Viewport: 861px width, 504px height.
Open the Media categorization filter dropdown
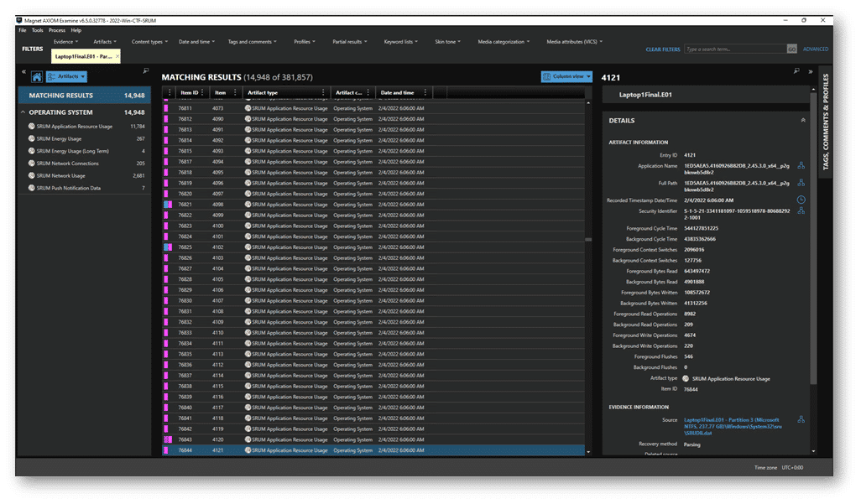(x=504, y=42)
